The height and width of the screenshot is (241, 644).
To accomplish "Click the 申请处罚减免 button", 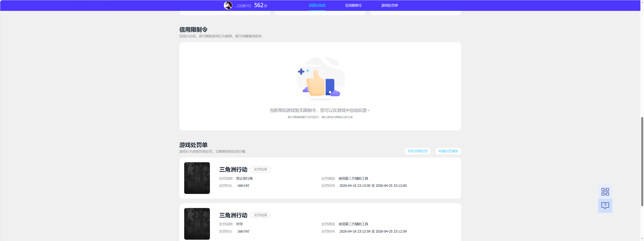I will coord(448,151).
